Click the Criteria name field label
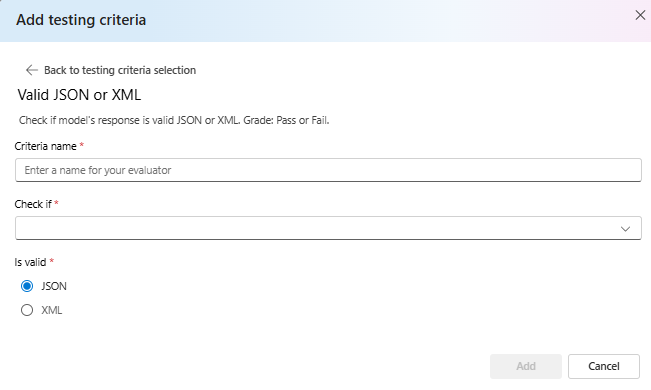 pos(46,146)
